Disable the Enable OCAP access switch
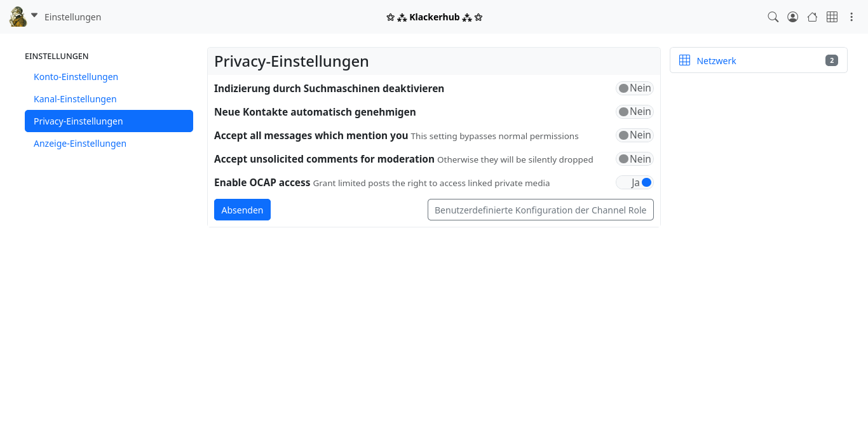This screenshot has height=425, width=868. click(x=634, y=183)
